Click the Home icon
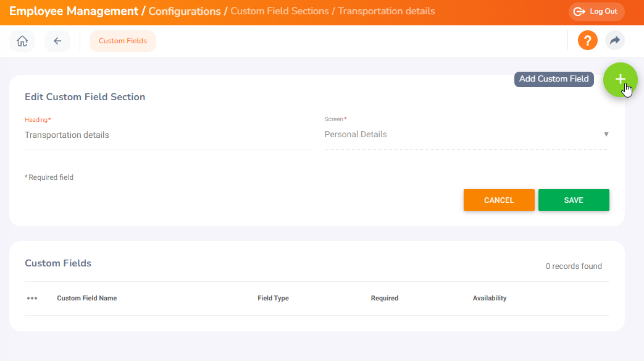 click(x=22, y=41)
